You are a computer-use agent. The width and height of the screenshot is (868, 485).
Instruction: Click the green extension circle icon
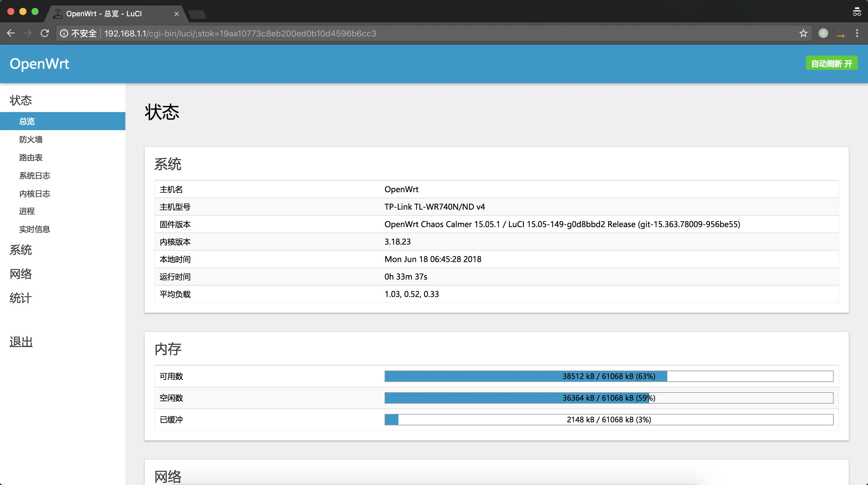(x=823, y=33)
